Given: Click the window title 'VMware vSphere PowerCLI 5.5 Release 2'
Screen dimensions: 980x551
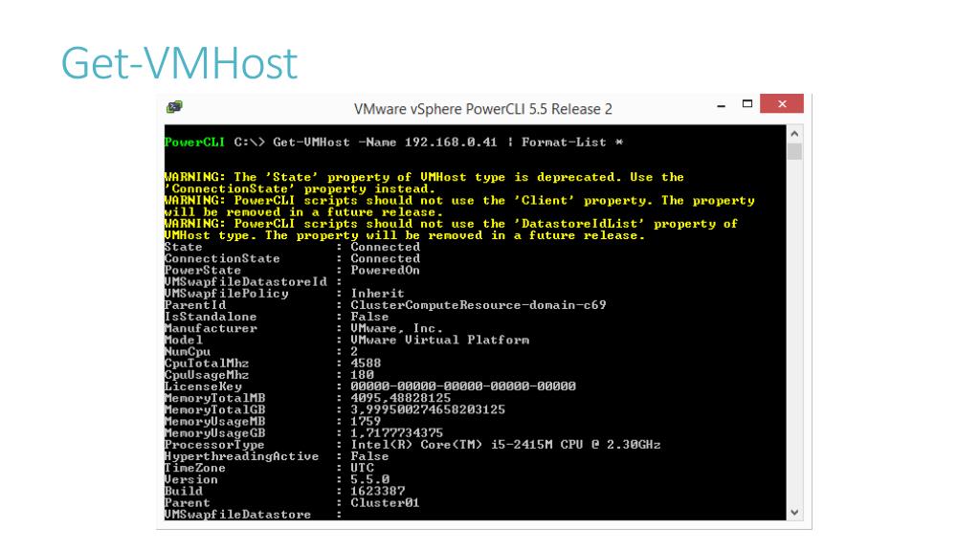Looking at the screenshot, I should (x=482, y=109).
